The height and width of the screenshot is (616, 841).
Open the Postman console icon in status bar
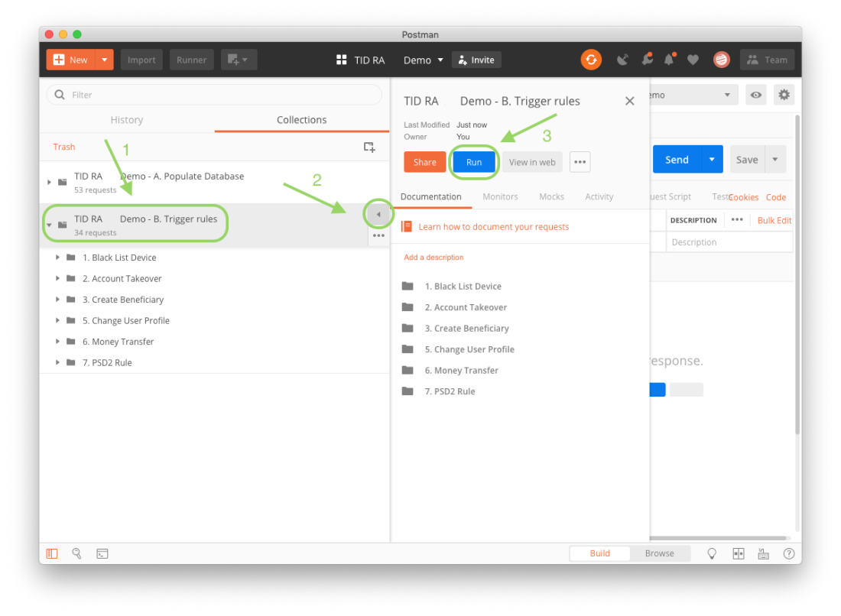click(x=102, y=553)
